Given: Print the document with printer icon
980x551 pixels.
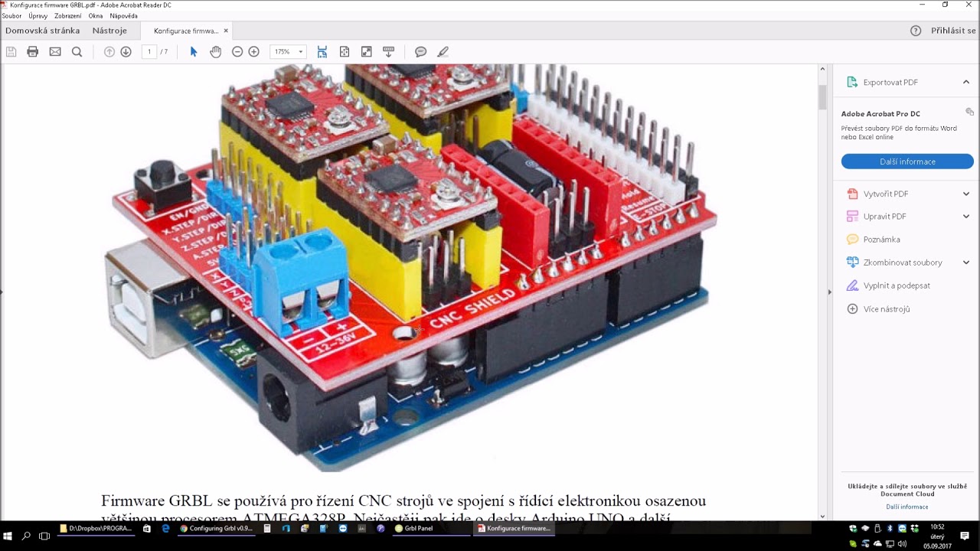Looking at the screenshot, I should 32,52.
